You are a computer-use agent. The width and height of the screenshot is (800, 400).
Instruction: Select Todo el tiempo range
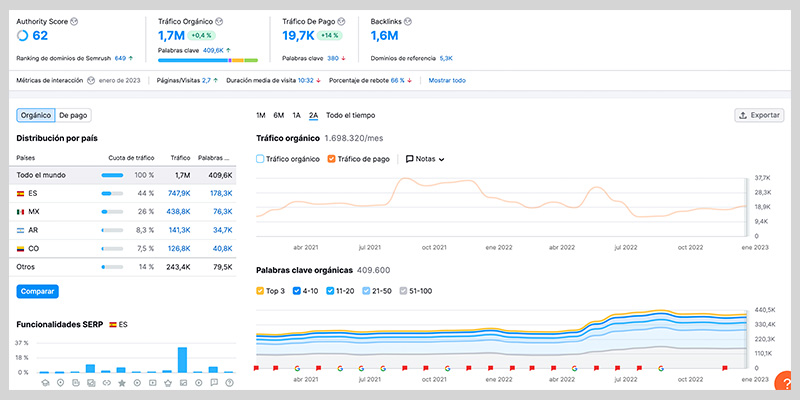point(351,115)
